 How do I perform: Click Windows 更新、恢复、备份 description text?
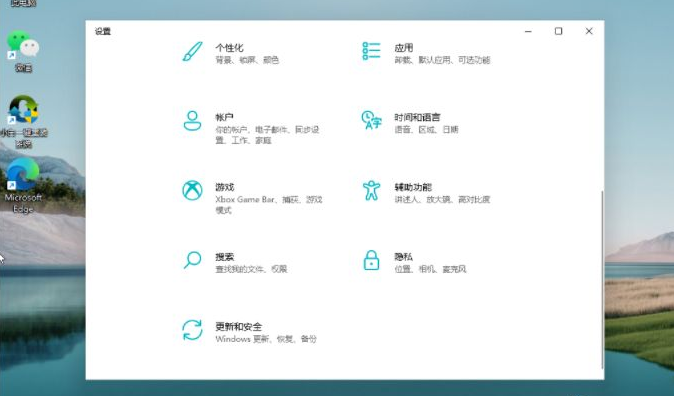pyautogui.click(x=266, y=339)
